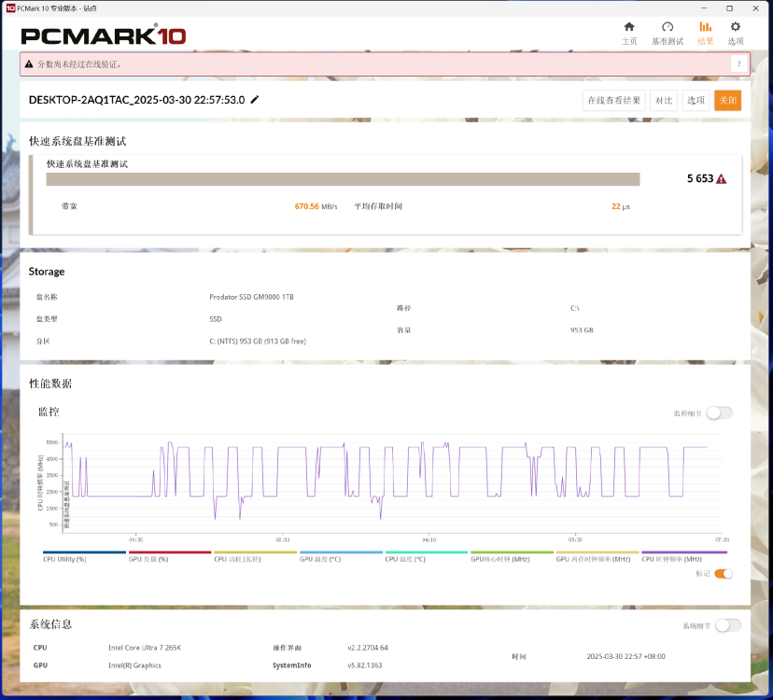
Task: Click the 系统信息 section heading
Action: click(x=50, y=624)
